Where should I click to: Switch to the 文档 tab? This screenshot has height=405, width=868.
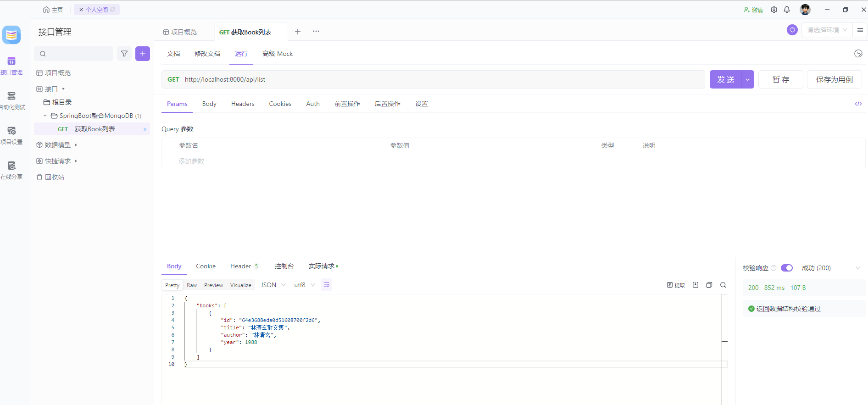click(x=173, y=54)
